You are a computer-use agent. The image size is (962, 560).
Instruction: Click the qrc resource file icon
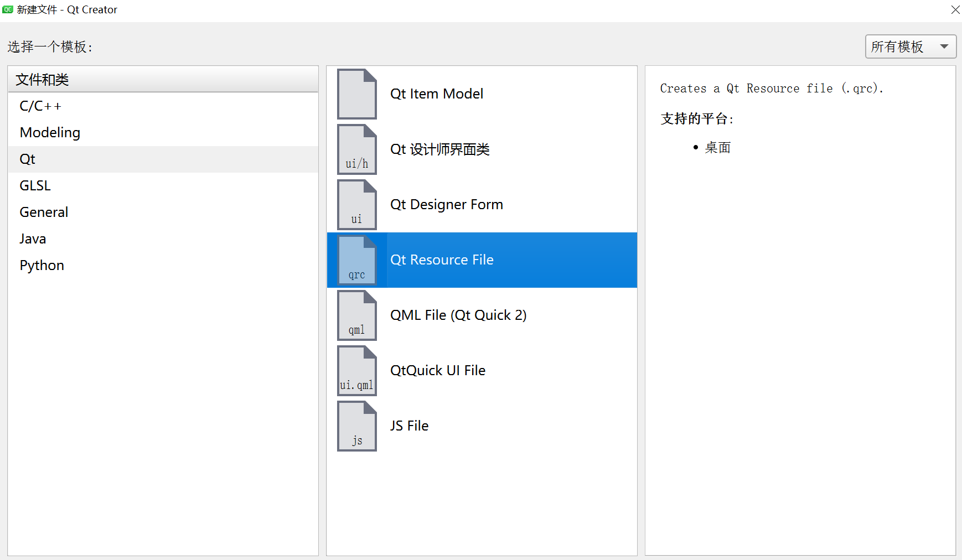pyautogui.click(x=357, y=260)
